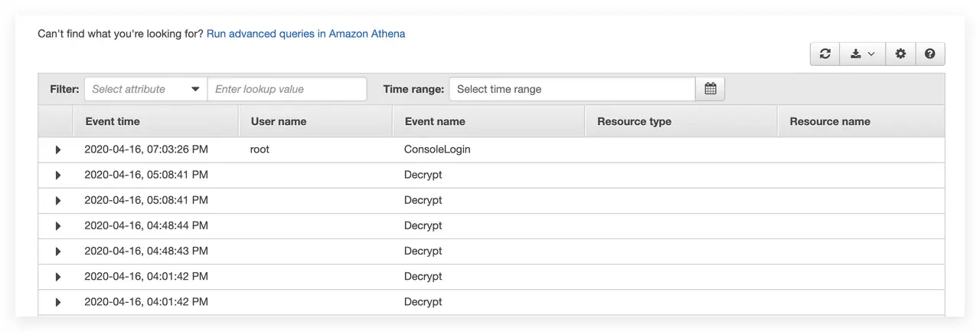This screenshot has height=332, width=980.
Task: Open the calendar date picker icon
Action: click(x=710, y=89)
